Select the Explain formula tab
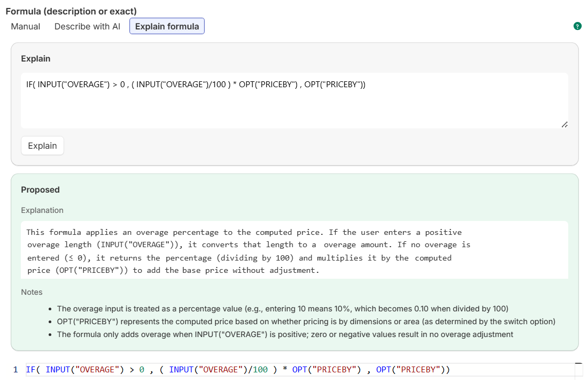 pyautogui.click(x=167, y=26)
